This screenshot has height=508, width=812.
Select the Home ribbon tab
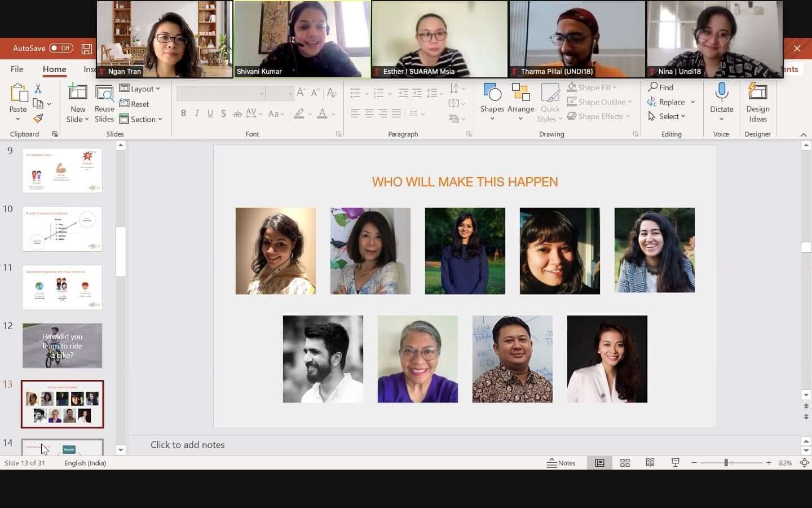pos(54,69)
